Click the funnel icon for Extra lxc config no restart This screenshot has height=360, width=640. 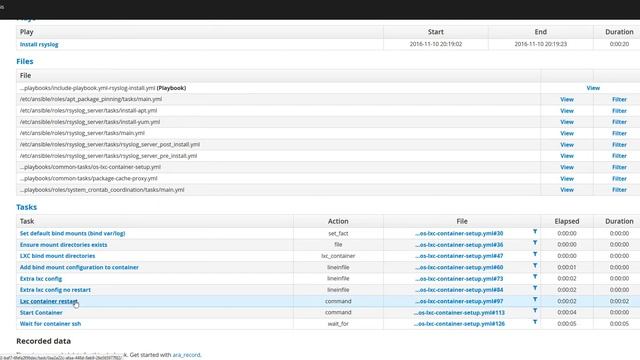tap(535, 288)
